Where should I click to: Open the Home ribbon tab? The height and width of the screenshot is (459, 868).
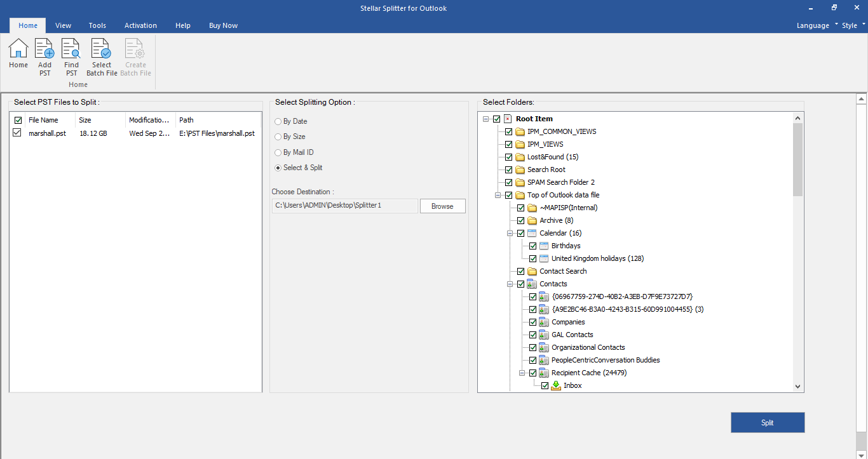[28, 25]
